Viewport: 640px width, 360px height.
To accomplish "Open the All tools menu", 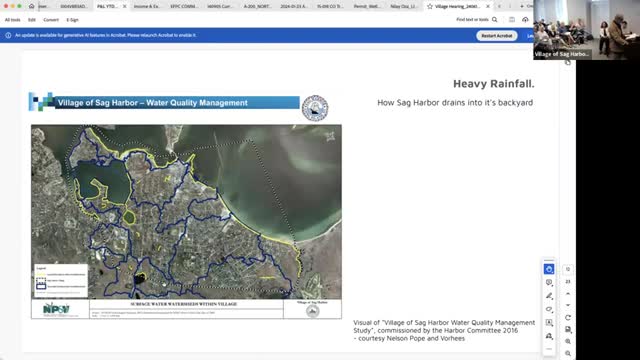I will tap(12, 20).
